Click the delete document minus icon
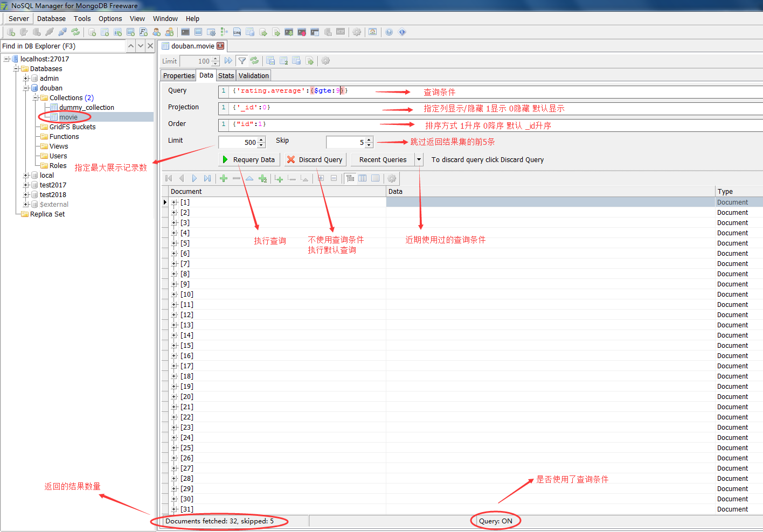The width and height of the screenshot is (763, 532). (236, 178)
